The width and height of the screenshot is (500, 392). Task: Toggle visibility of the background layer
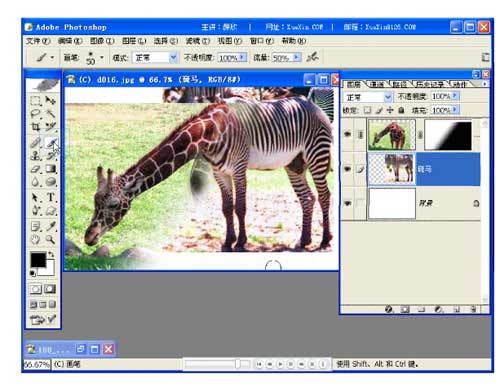tap(348, 203)
